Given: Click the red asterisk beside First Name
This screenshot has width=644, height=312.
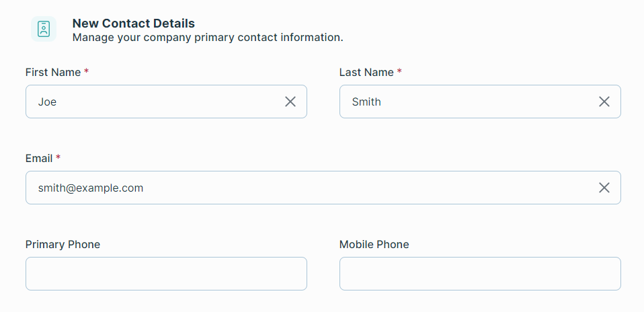Looking at the screenshot, I should click(x=86, y=72).
